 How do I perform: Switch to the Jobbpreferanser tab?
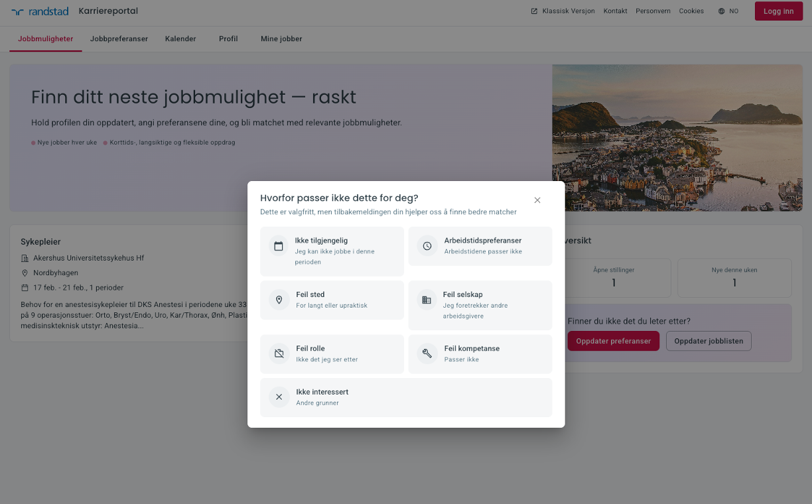coord(119,39)
